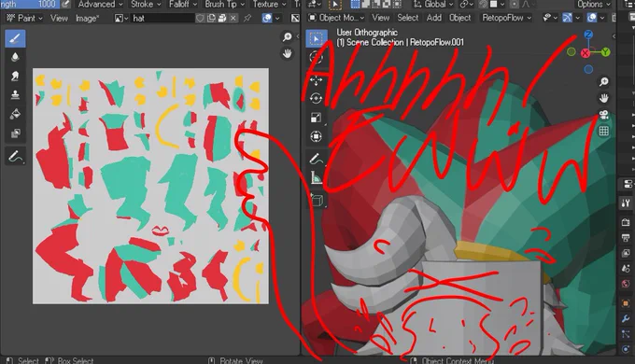Select the Measure tool in 3D viewport
This screenshot has height=364, width=635.
coord(316,177)
